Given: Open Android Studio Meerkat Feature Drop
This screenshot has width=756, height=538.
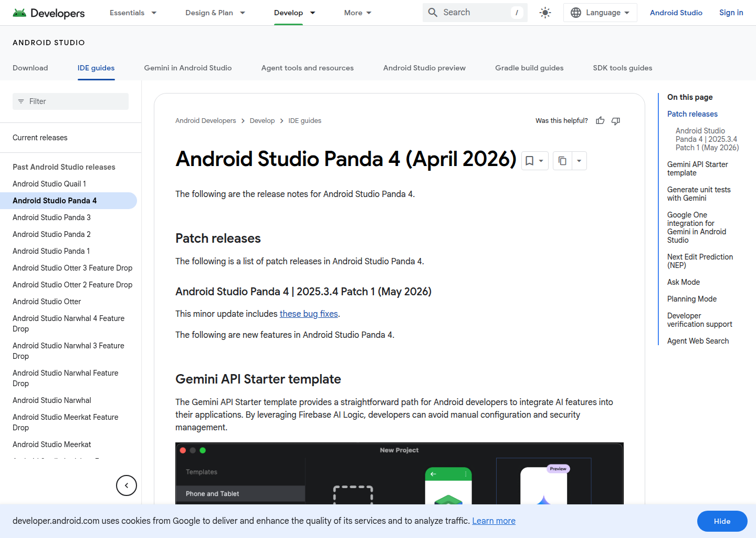Looking at the screenshot, I should pyautogui.click(x=66, y=422).
